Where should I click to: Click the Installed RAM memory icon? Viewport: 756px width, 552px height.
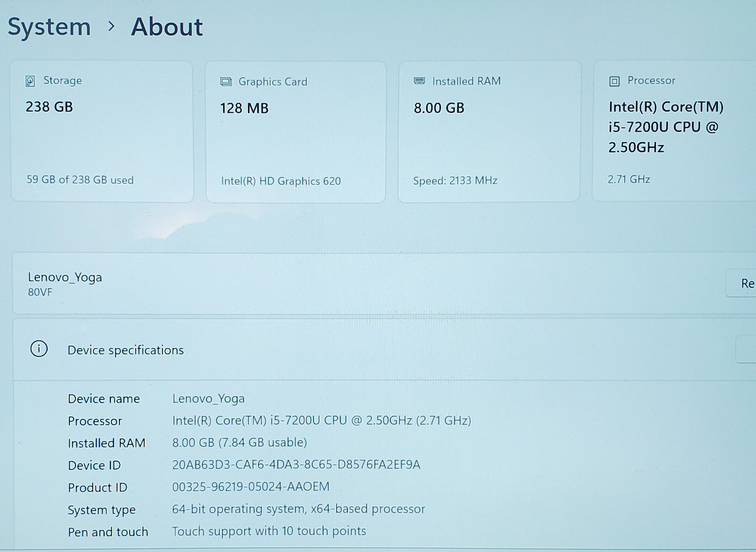point(419,81)
